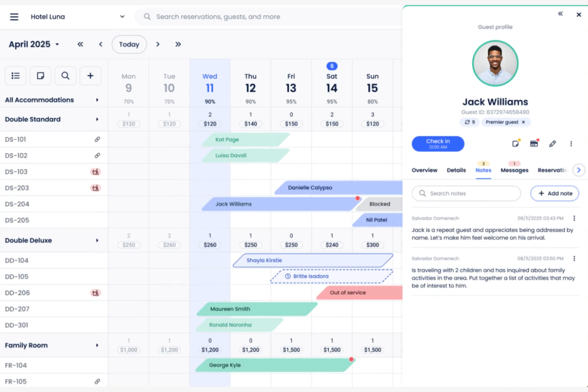Jump forward with double-right calendar arrows
The image size is (588, 392).
point(178,44)
